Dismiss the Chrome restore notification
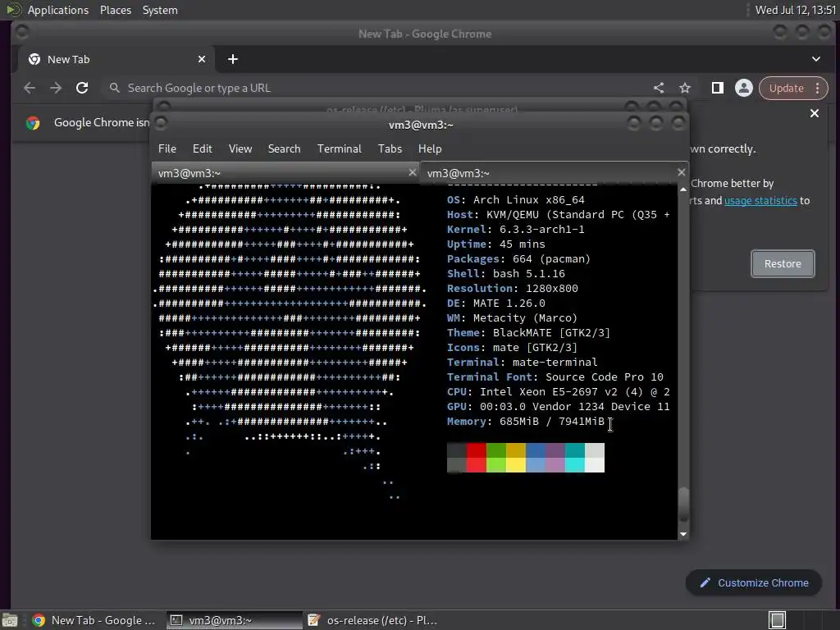This screenshot has width=840, height=630. 815,113
